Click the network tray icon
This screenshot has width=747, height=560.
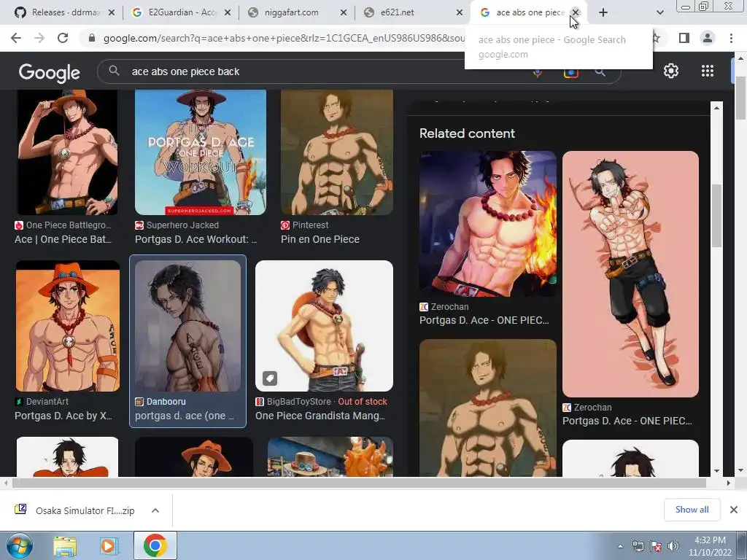pyautogui.click(x=638, y=546)
